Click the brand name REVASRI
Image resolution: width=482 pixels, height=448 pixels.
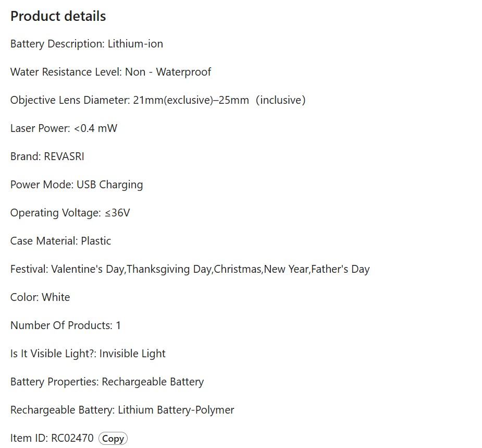click(64, 156)
